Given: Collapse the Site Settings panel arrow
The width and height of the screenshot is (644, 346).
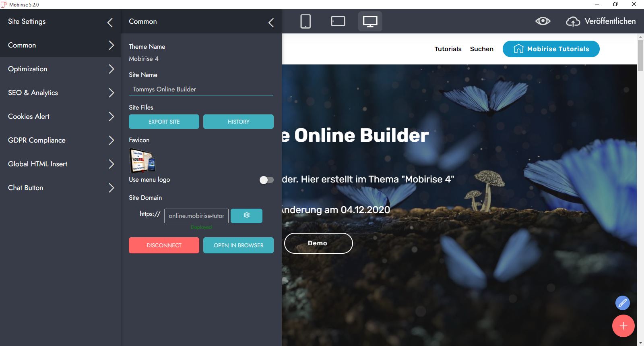Looking at the screenshot, I should (110, 23).
